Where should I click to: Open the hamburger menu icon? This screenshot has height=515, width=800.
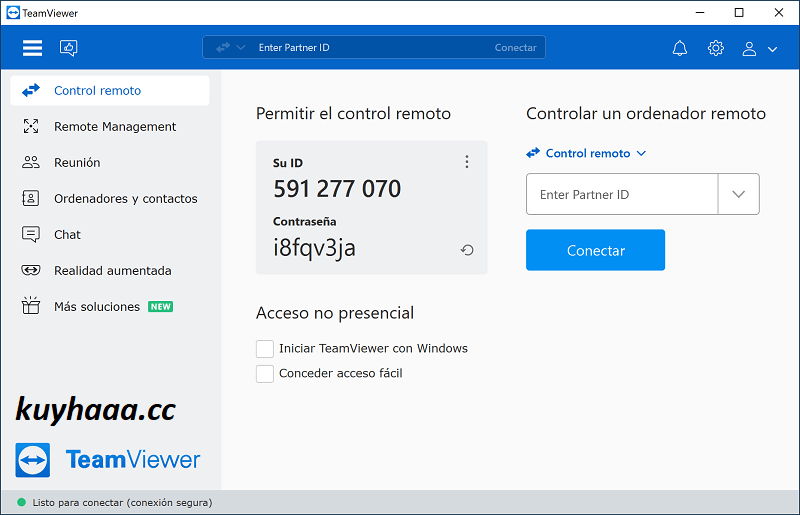(32, 48)
